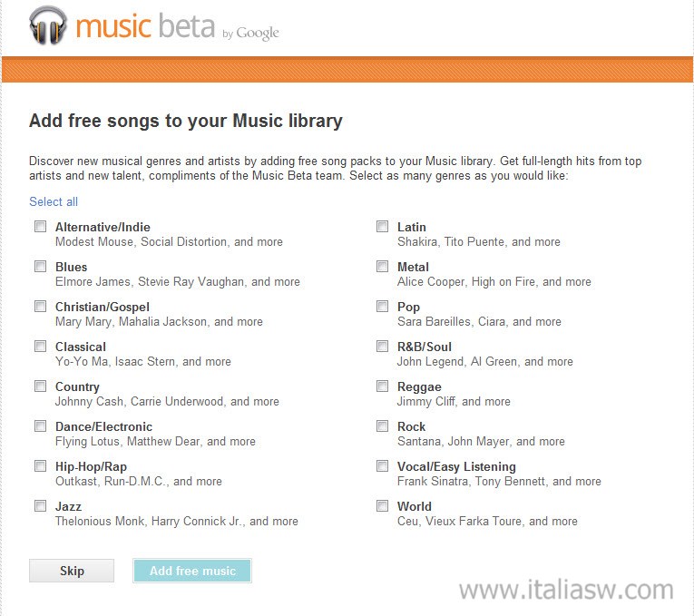
Task: Enable the R&B/Soul checkbox
Action: click(x=383, y=346)
